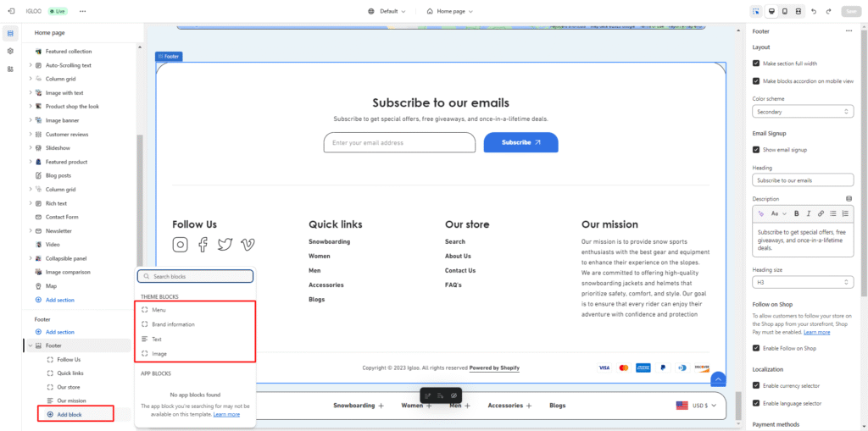The width and height of the screenshot is (868, 431).
Task: Click the Search blocks input field
Action: [196, 276]
